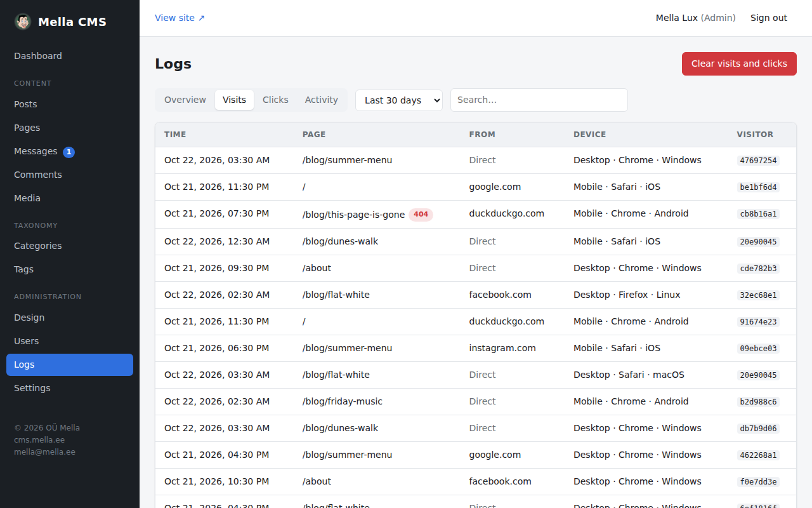This screenshot has height=508, width=812.
Task: Open Comments in the sidebar
Action: pyautogui.click(x=70, y=175)
